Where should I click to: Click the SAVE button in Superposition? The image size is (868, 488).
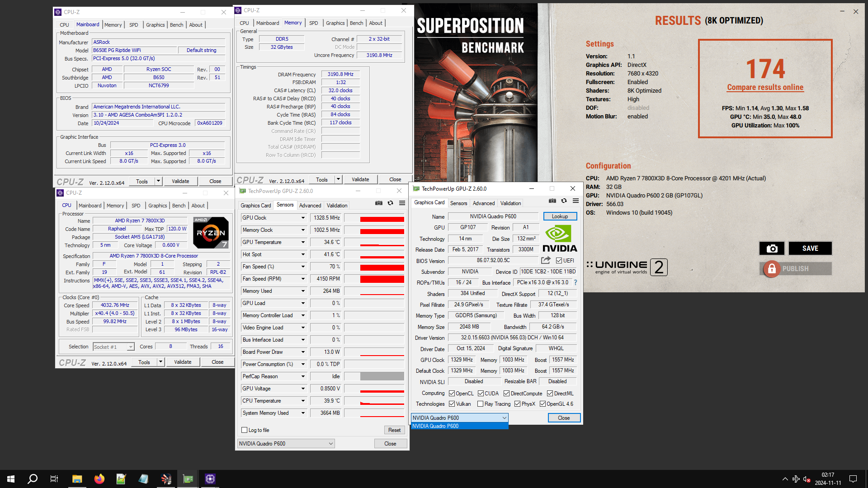coord(810,248)
